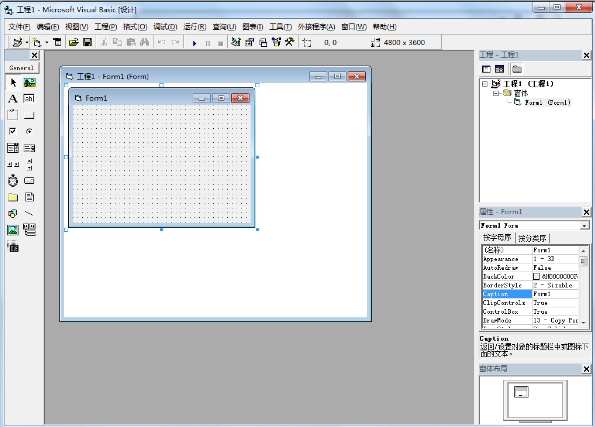Open Object Browser from the toolbar
595x427 pixels.
[276, 42]
